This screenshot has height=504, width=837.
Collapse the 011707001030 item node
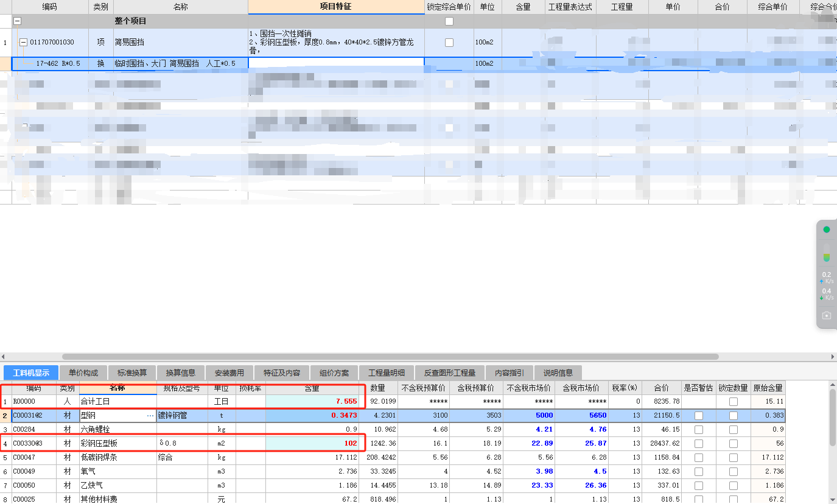(x=23, y=43)
